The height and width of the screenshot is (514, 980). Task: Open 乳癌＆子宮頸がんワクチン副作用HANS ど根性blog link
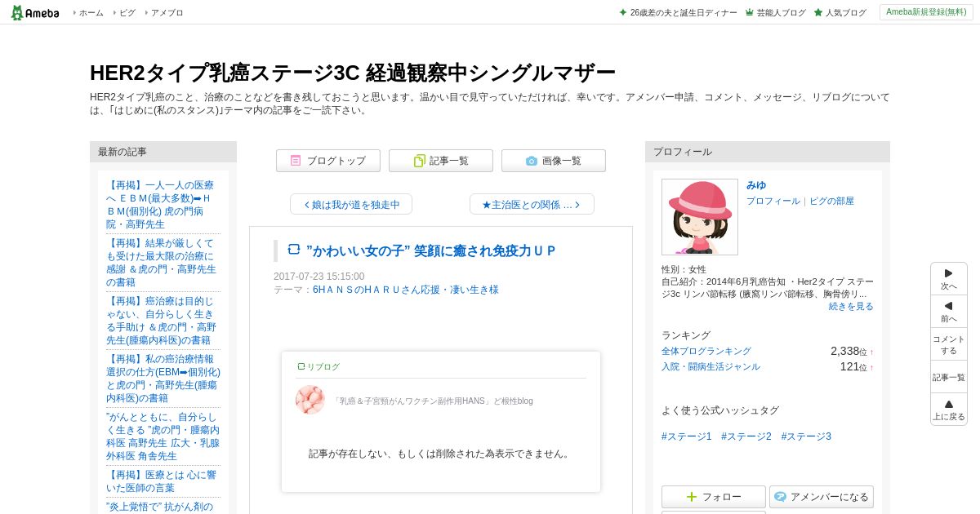pyautogui.click(x=433, y=401)
